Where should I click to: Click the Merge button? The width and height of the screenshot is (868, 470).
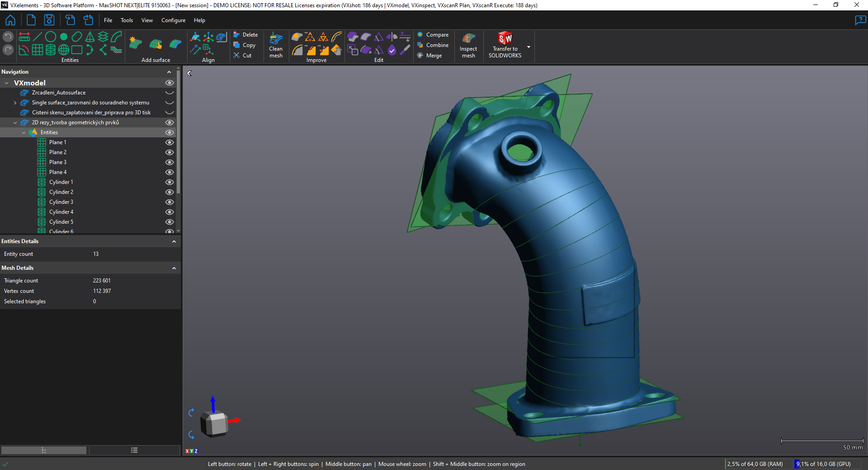click(x=429, y=56)
